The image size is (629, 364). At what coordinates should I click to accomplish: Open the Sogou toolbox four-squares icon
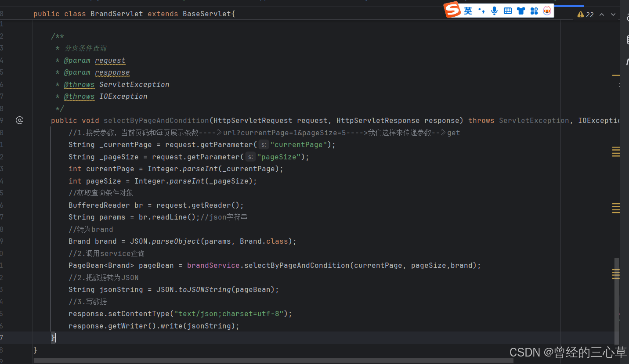[534, 11]
